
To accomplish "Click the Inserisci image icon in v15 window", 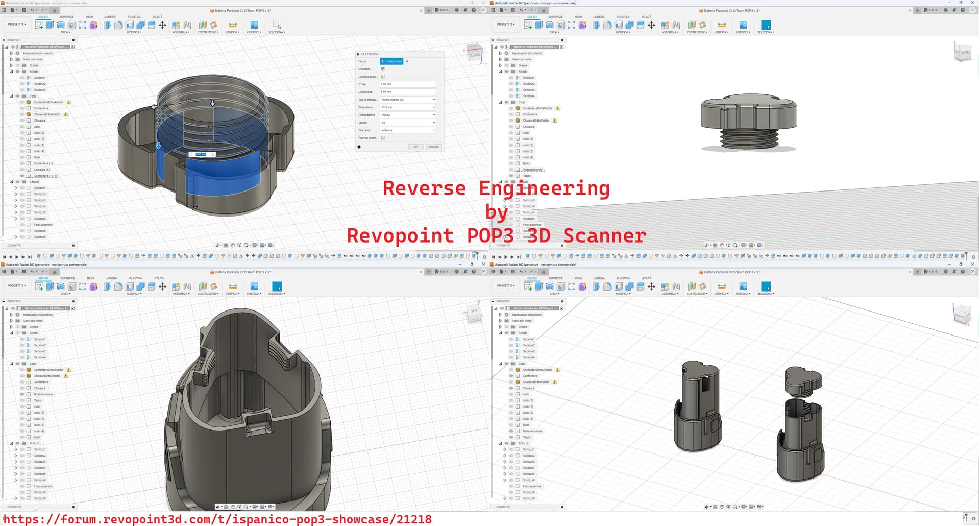I will pos(254,25).
